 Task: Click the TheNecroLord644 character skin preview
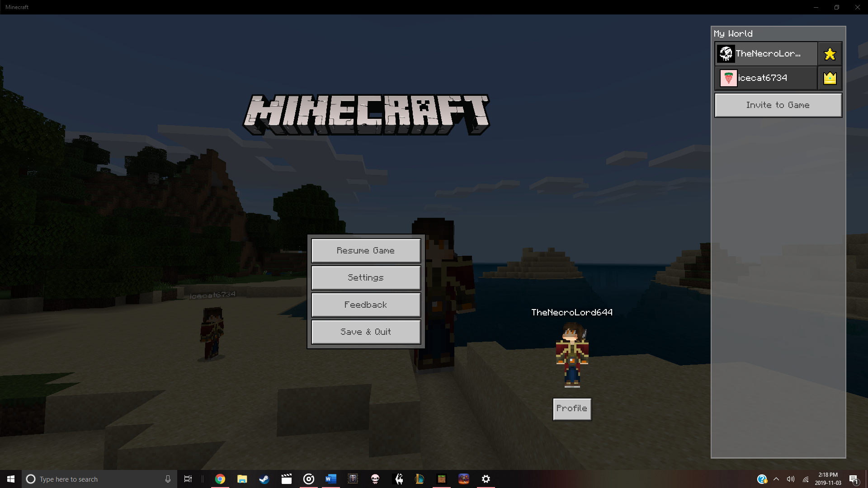click(572, 355)
